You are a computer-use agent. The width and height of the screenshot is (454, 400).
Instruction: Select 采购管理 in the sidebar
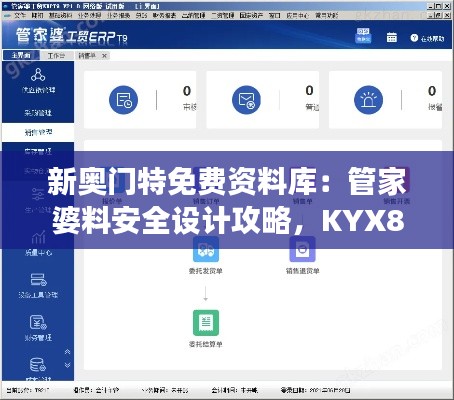38,113
